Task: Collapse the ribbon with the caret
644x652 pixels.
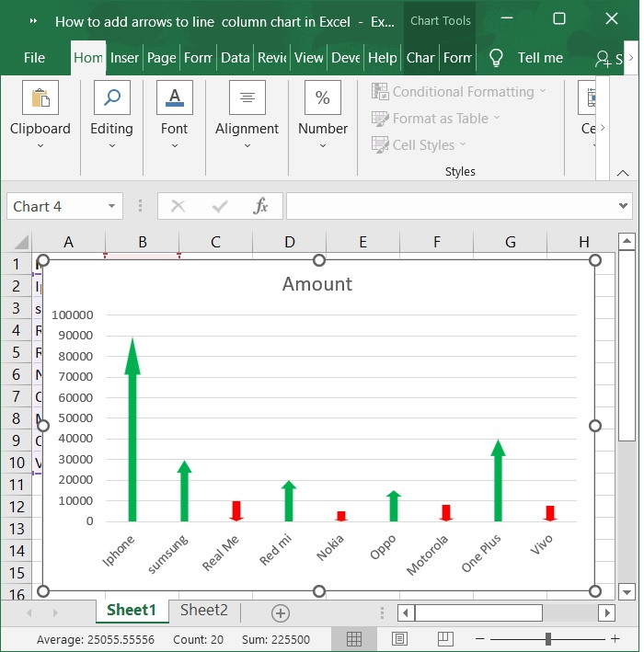Action: (623, 173)
